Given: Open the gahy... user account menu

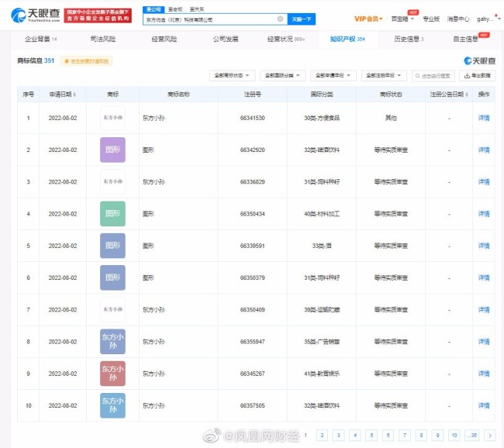Looking at the screenshot, I should pos(488,19).
